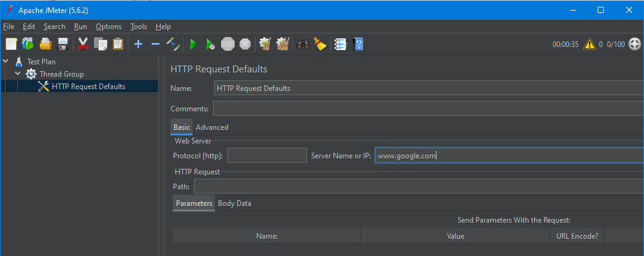The image size is (644, 256).
Task: Click the yellow warning log triangle
Action: click(x=590, y=44)
